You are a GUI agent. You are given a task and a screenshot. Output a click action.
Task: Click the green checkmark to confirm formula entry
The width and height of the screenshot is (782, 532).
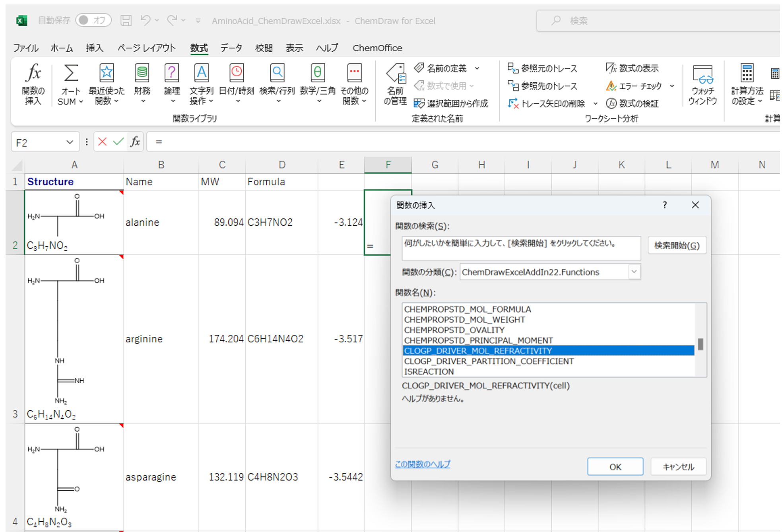(x=118, y=142)
